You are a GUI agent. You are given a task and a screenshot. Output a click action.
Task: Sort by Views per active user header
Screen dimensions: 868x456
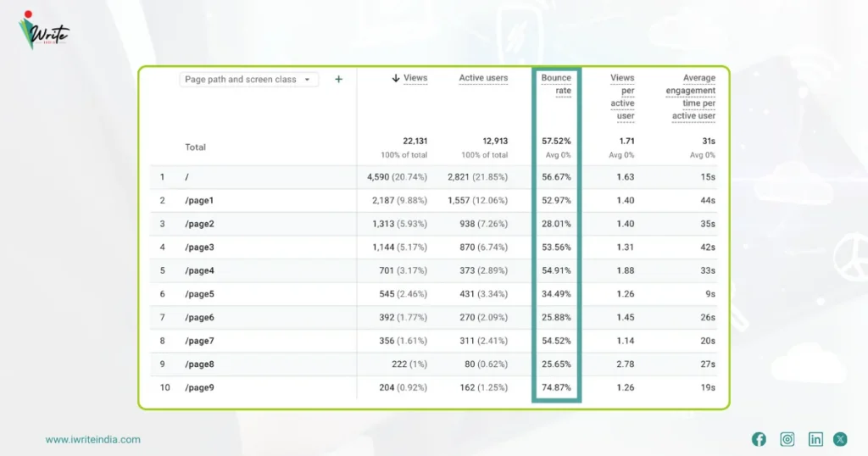(622, 97)
